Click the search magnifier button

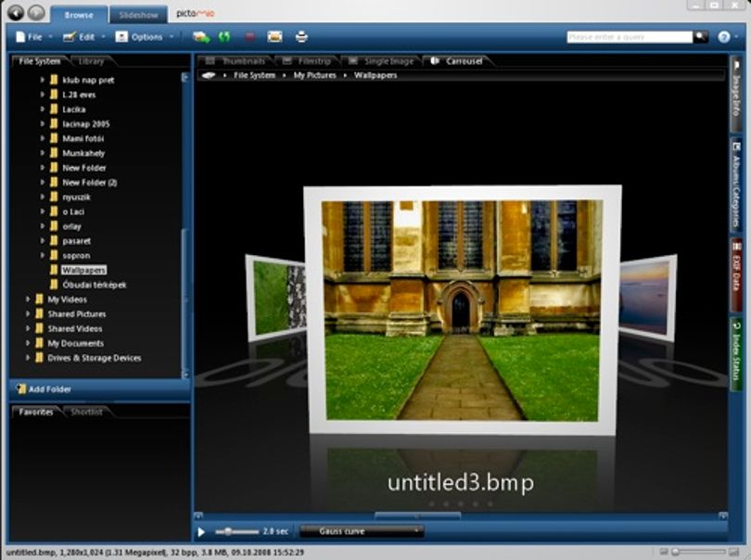[x=701, y=36]
